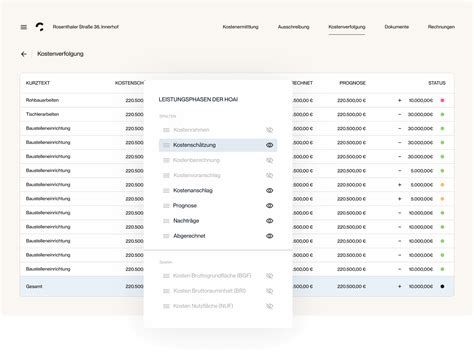Click the Gesamt total row label

pyautogui.click(x=34, y=286)
